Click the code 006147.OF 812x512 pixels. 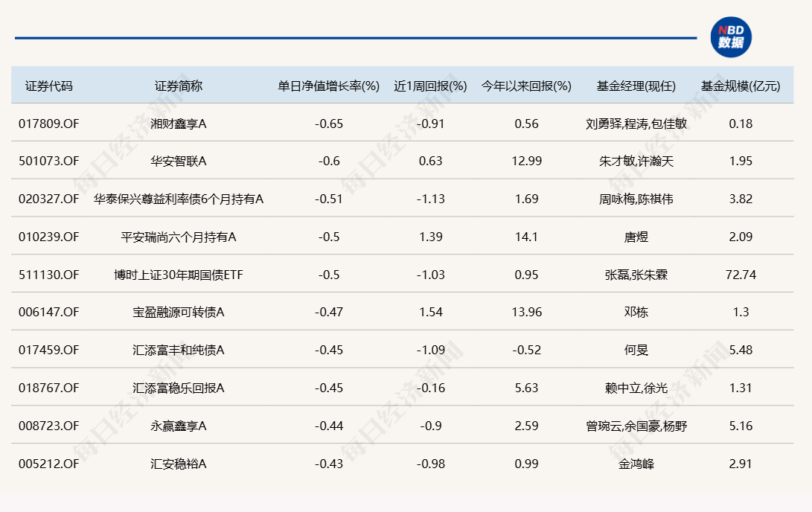[48, 312]
